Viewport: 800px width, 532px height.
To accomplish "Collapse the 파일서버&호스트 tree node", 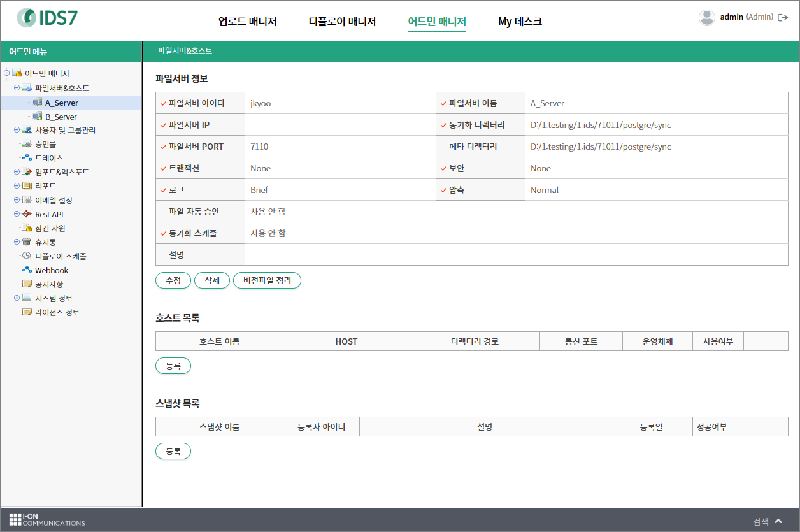I will pyautogui.click(x=17, y=88).
